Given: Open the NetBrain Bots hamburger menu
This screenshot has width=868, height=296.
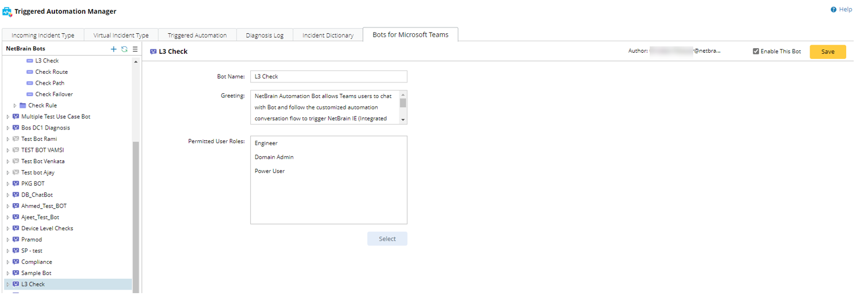Looking at the screenshot, I should point(135,49).
